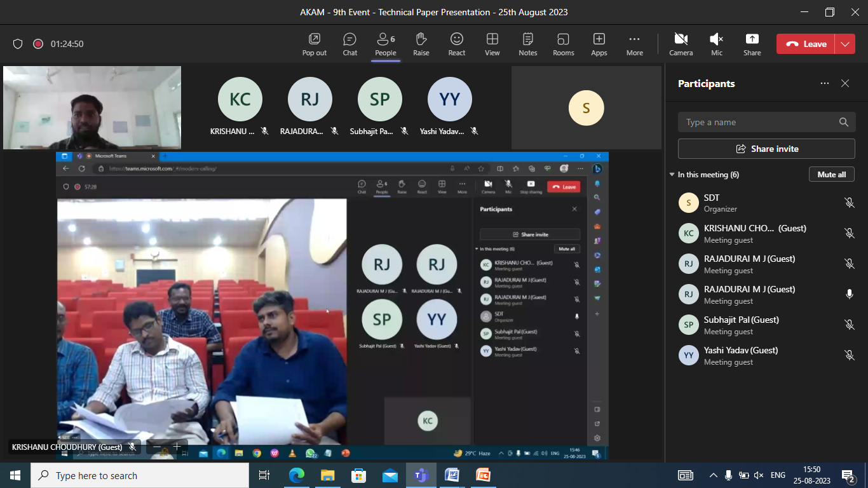Image resolution: width=868 pixels, height=488 pixels.
Task: Open Microsoft Teams from the taskbar
Action: click(421, 475)
